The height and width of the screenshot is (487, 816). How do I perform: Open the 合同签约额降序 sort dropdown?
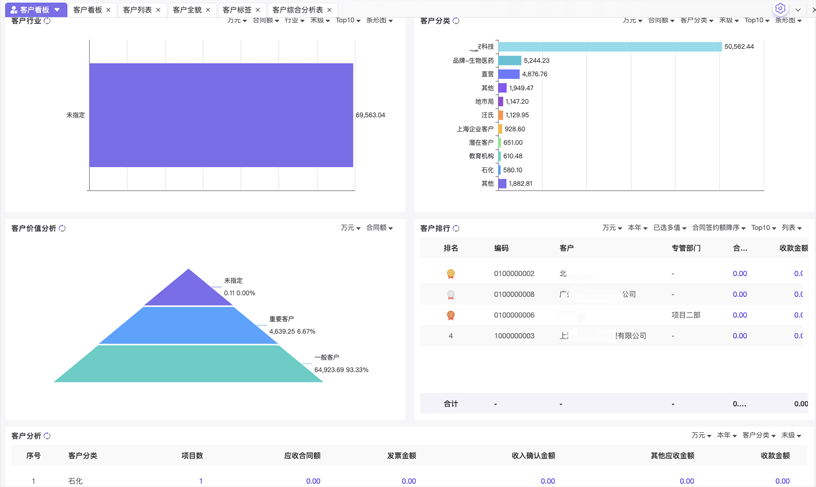tap(718, 228)
